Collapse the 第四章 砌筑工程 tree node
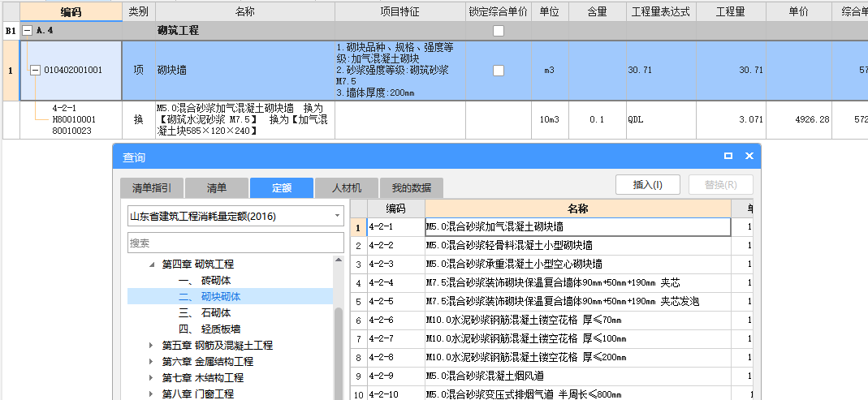The image size is (868, 400). tap(152, 265)
